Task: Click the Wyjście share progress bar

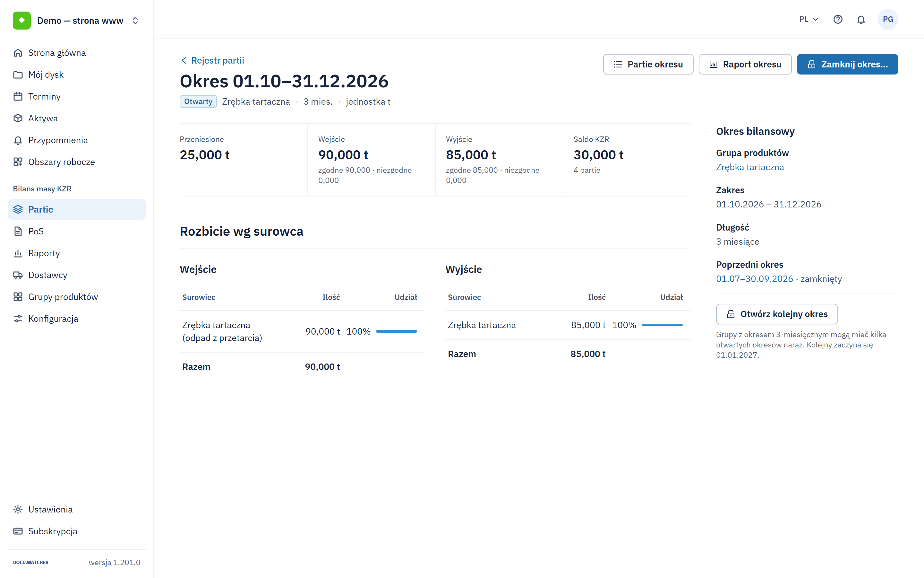Action: [662, 325]
